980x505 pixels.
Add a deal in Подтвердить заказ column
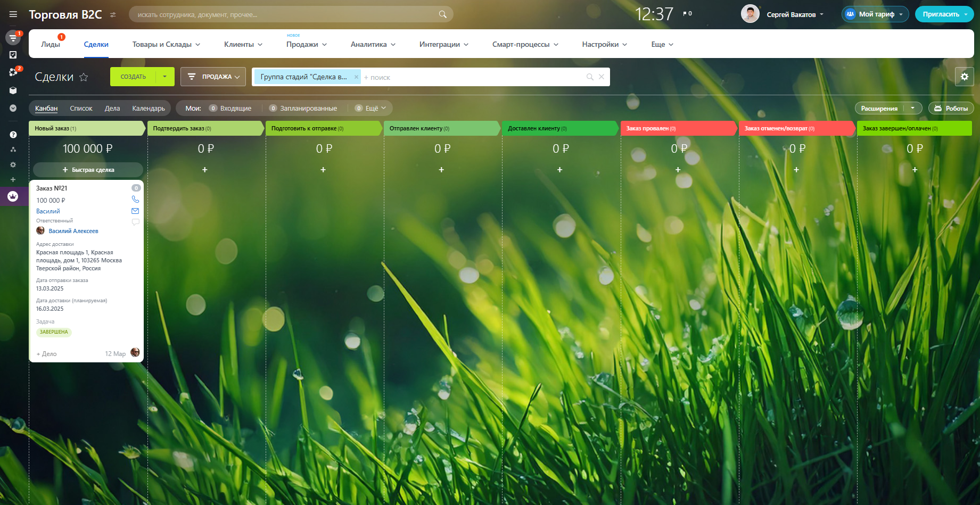pyautogui.click(x=205, y=170)
